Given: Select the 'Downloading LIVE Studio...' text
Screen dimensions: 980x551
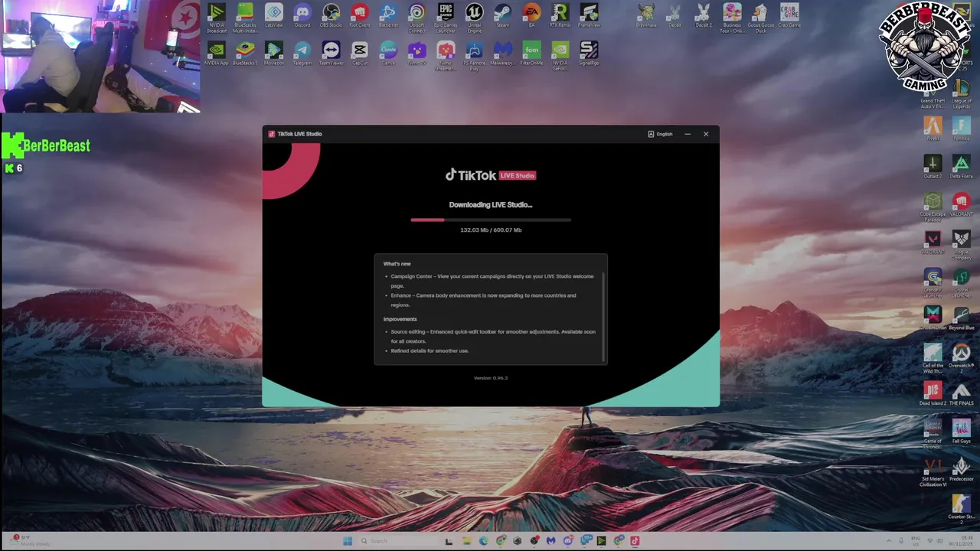Looking at the screenshot, I should [x=491, y=204].
